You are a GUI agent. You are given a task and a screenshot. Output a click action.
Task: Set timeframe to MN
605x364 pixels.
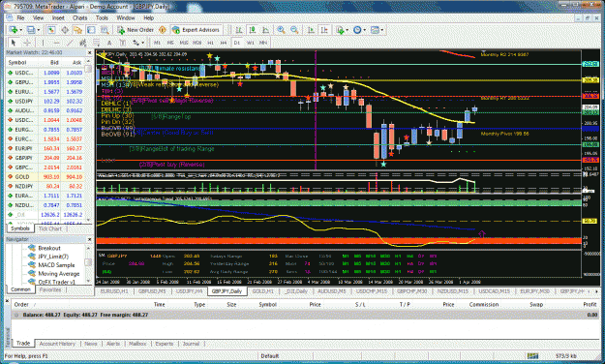pos(263,43)
